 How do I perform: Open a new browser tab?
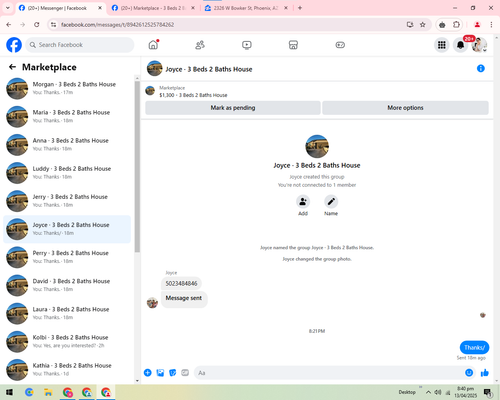click(300, 8)
